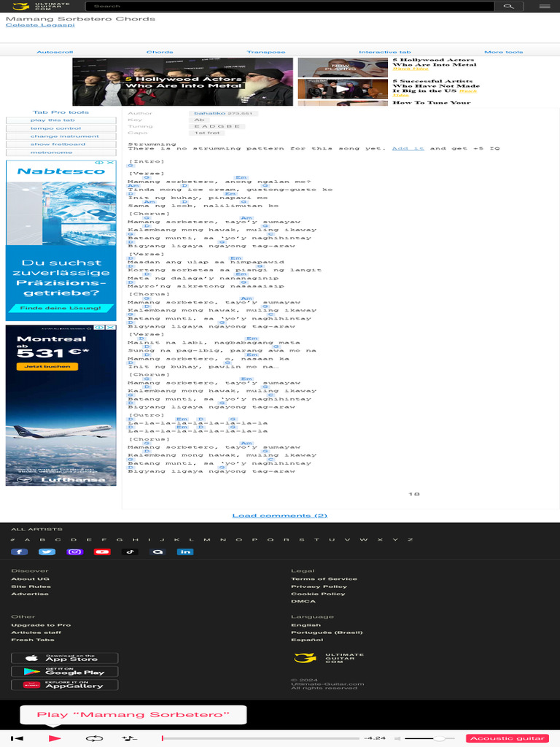Open More tools menu
560x747 pixels.
pyautogui.click(x=503, y=52)
